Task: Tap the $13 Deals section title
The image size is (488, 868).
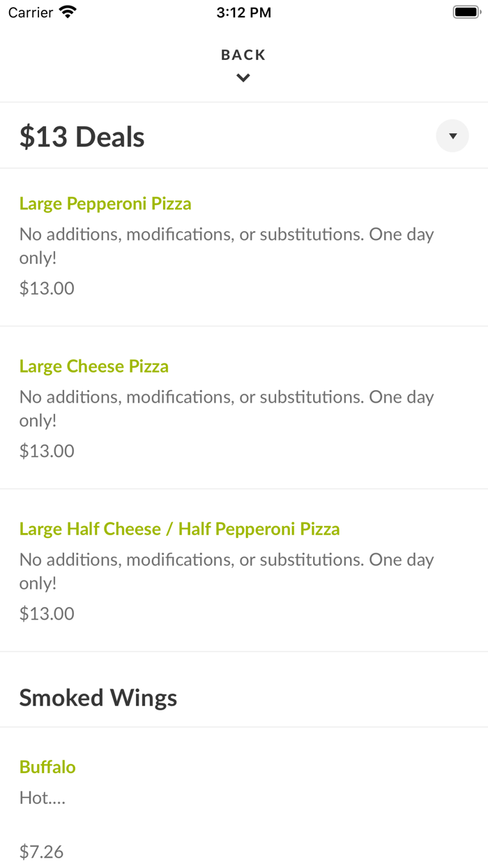Action: click(x=82, y=136)
